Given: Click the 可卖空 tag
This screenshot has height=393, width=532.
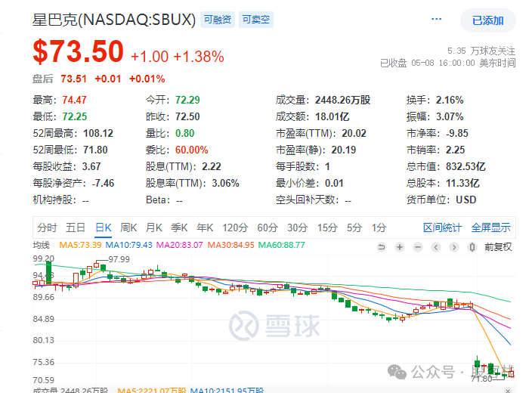Looking at the screenshot, I should coord(256,20).
